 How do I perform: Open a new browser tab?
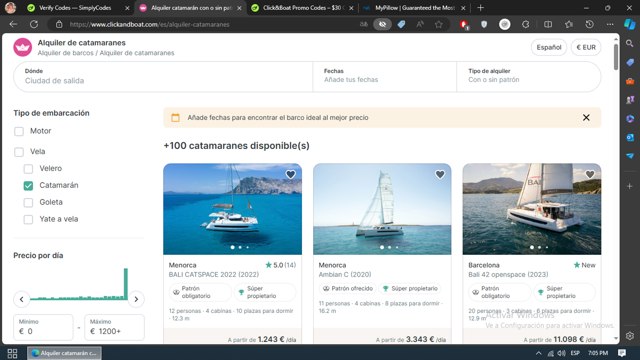(480, 8)
